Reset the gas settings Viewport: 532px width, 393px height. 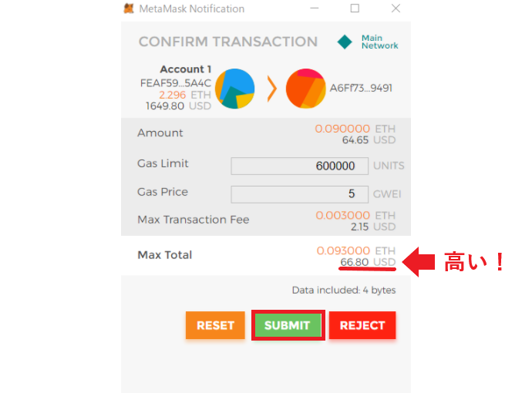[x=215, y=325]
